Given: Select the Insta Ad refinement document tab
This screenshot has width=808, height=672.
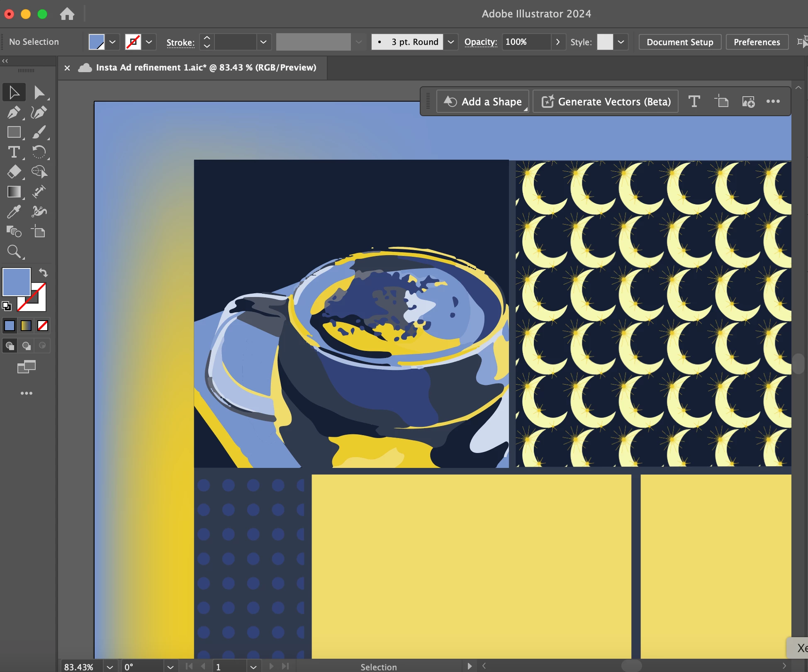Looking at the screenshot, I should click(x=206, y=68).
